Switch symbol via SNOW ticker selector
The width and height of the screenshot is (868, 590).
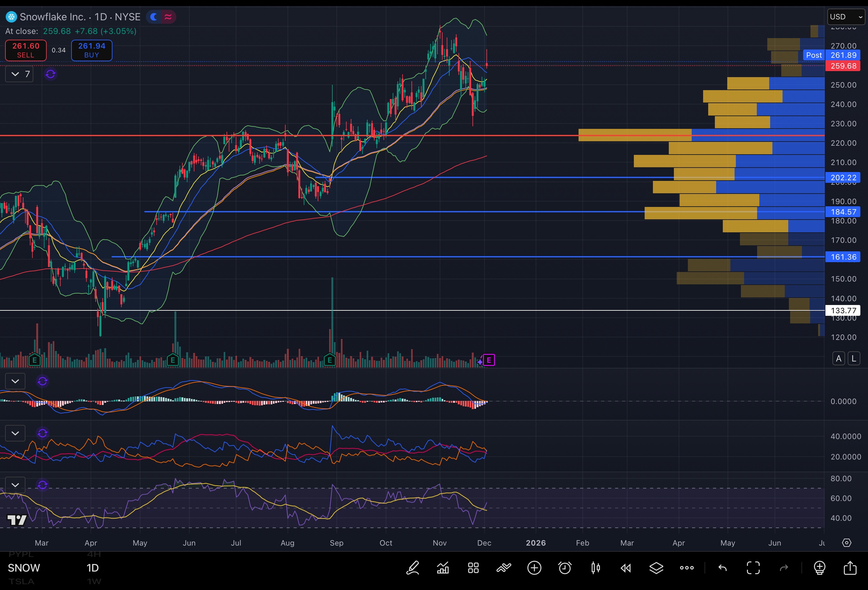coord(24,568)
